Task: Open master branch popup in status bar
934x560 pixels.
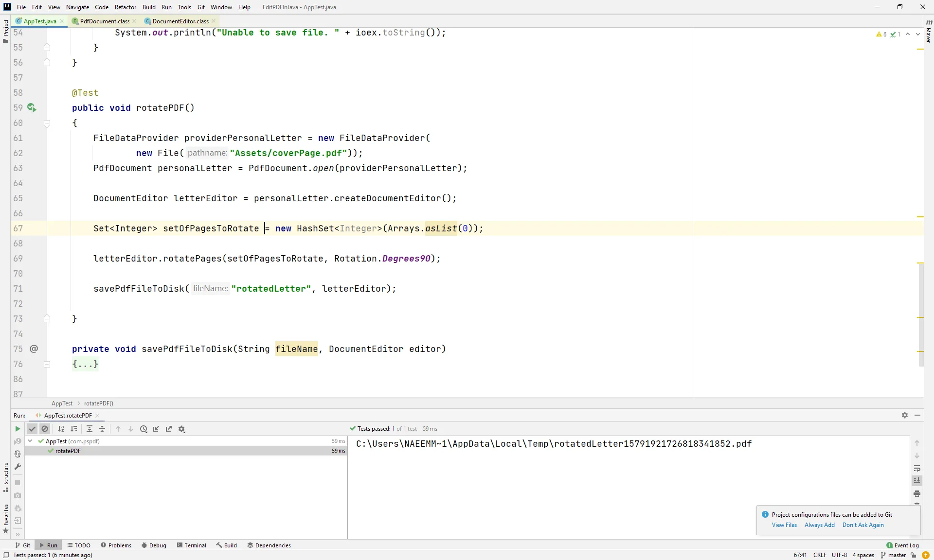Action: point(893,555)
